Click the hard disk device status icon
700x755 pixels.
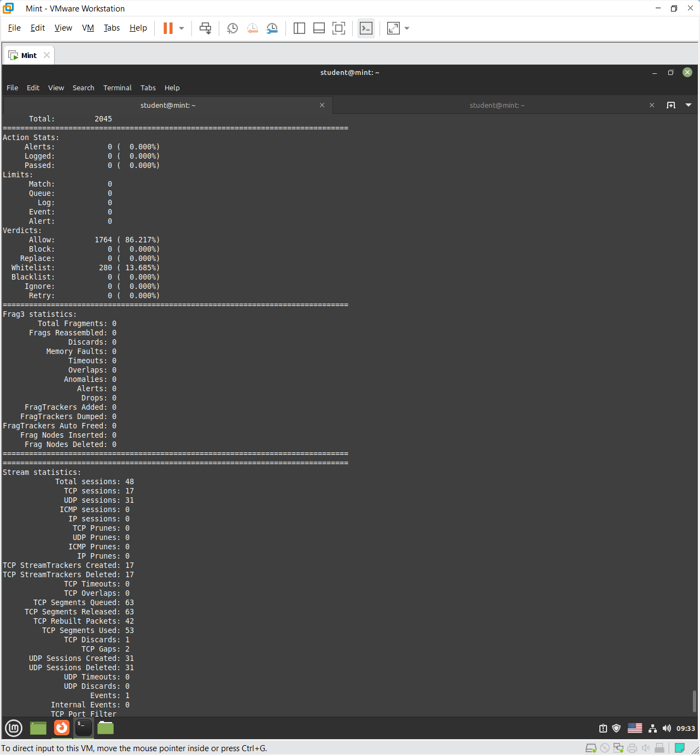pyautogui.click(x=591, y=748)
